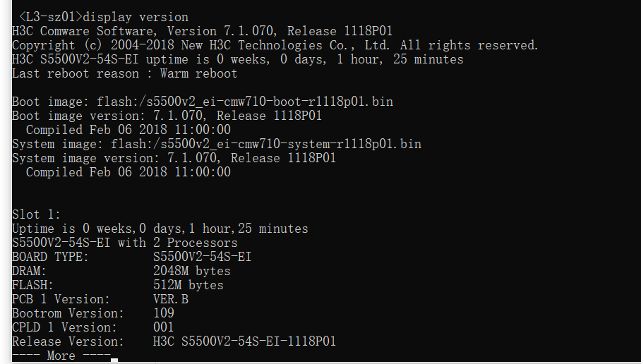Click the DRAM value 2048M bytes
641x364 pixels.
[x=191, y=271]
